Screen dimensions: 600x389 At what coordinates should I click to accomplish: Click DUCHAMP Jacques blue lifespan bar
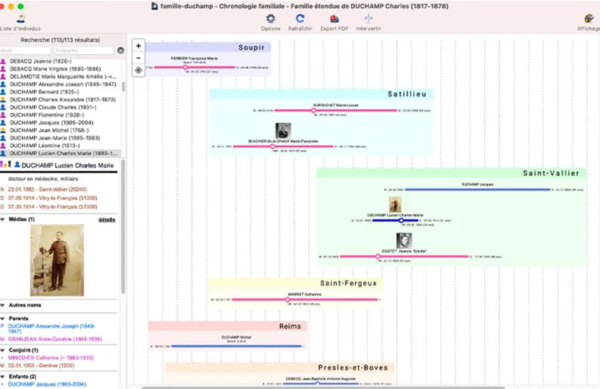(x=478, y=189)
